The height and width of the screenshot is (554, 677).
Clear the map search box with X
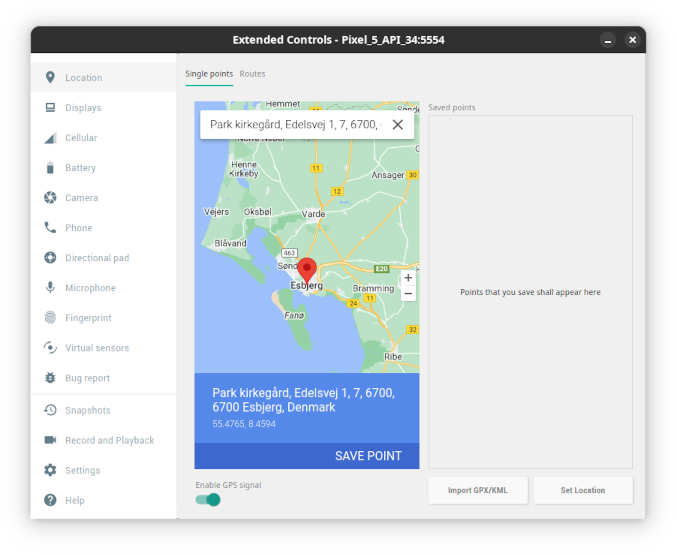click(x=398, y=125)
